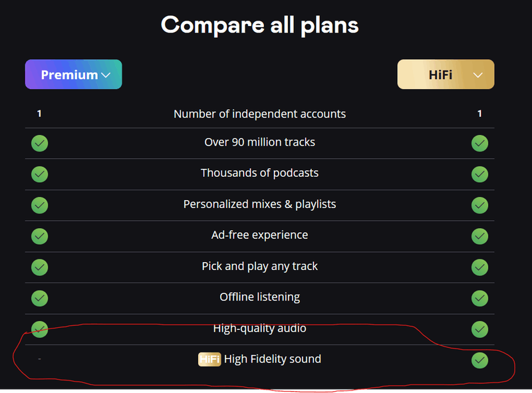The image size is (532, 393).
Task: Click the Compare all plans heading
Action: click(x=260, y=25)
